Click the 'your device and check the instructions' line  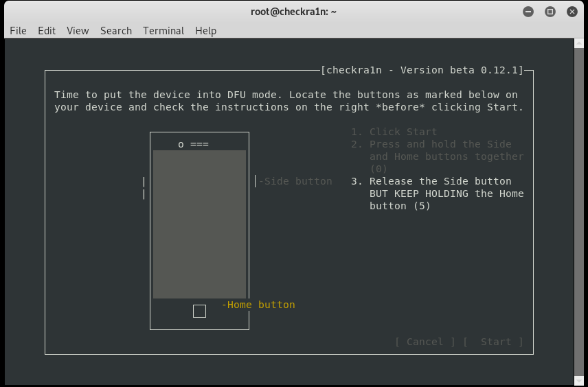tap(289, 107)
